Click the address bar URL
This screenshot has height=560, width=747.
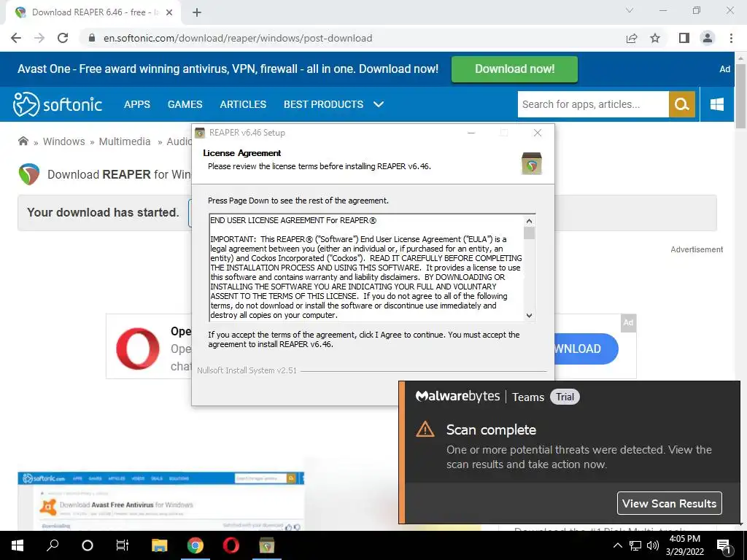click(x=238, y=38)
